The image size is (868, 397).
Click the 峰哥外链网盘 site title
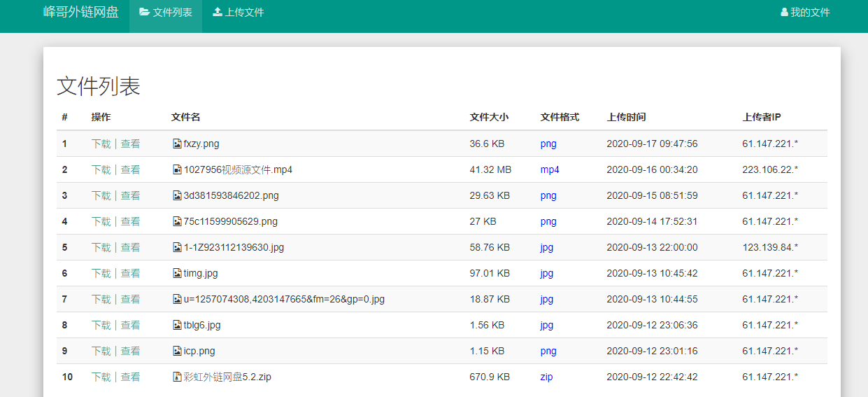click(81, 12)
